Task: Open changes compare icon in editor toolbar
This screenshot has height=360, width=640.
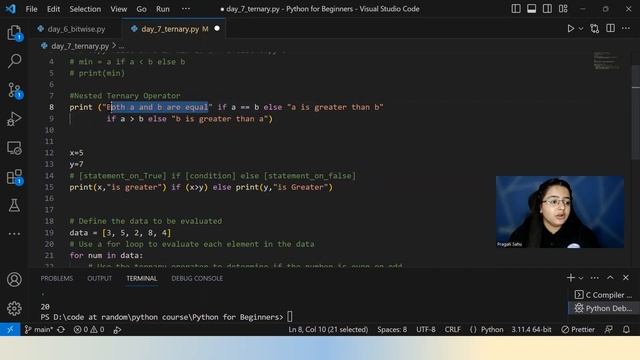Action: pos(595,29)
